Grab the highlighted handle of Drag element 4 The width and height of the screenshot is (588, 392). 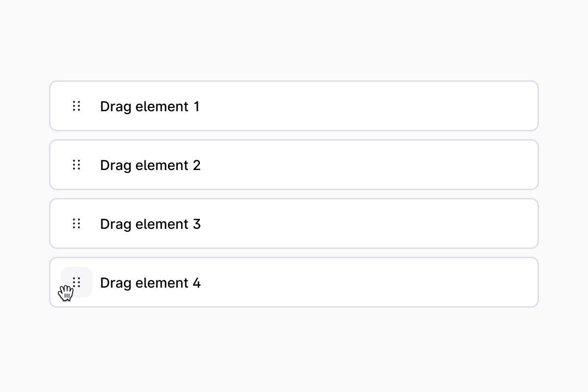(x=76, y=282)
